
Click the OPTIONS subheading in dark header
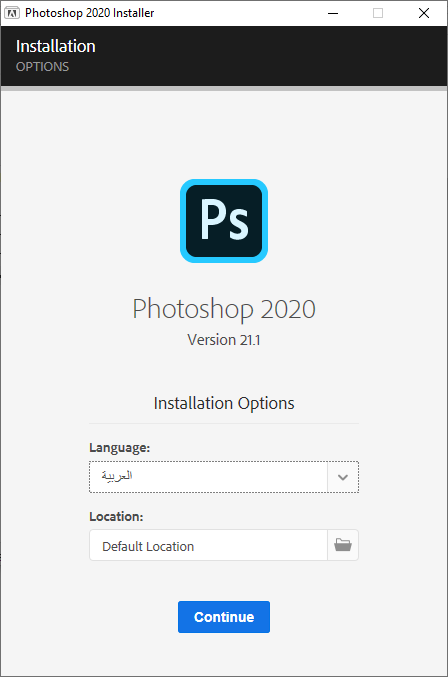pyautogui.click(x=42, y=66)
